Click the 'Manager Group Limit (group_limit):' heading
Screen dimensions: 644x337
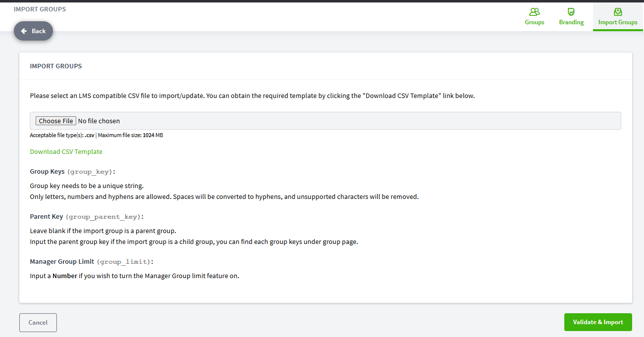point(92,261)
